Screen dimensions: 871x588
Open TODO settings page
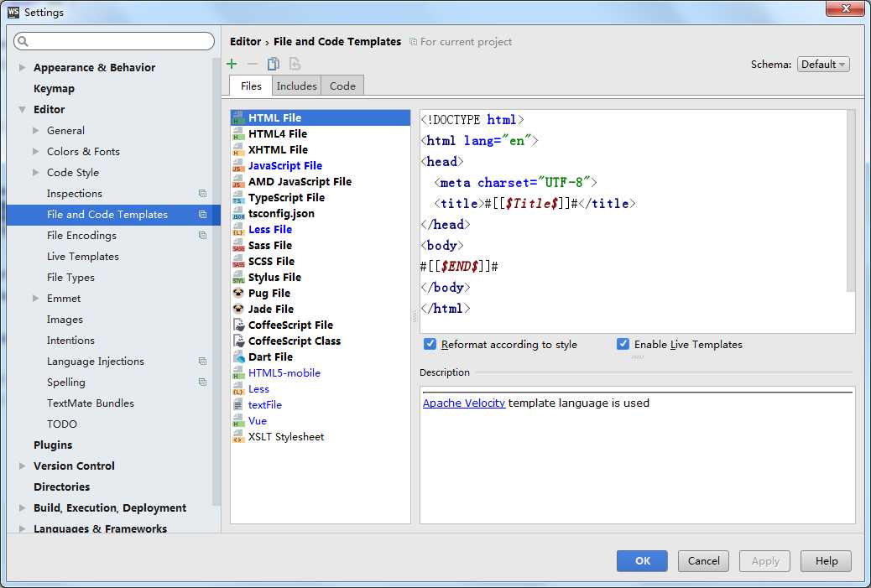61,424
